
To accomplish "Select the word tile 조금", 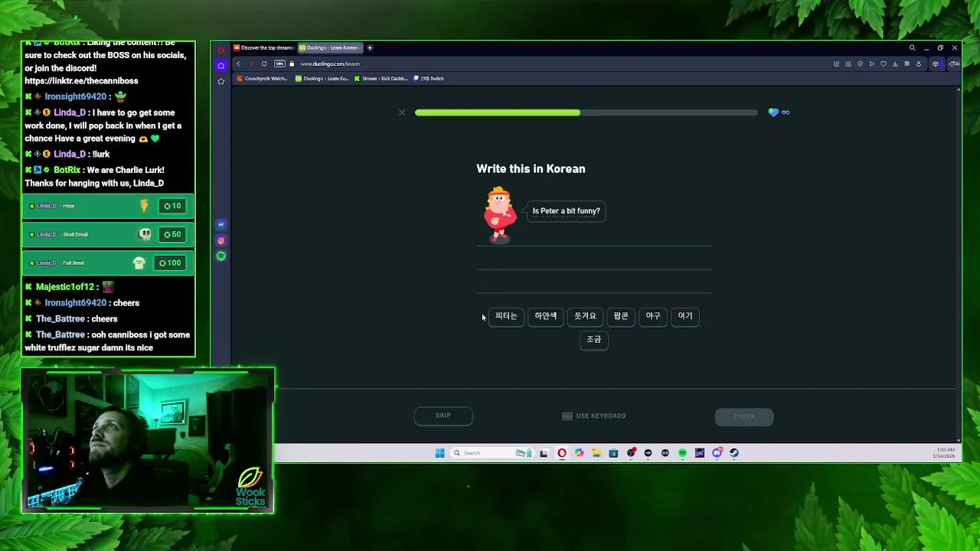I will tap(594, 340).
